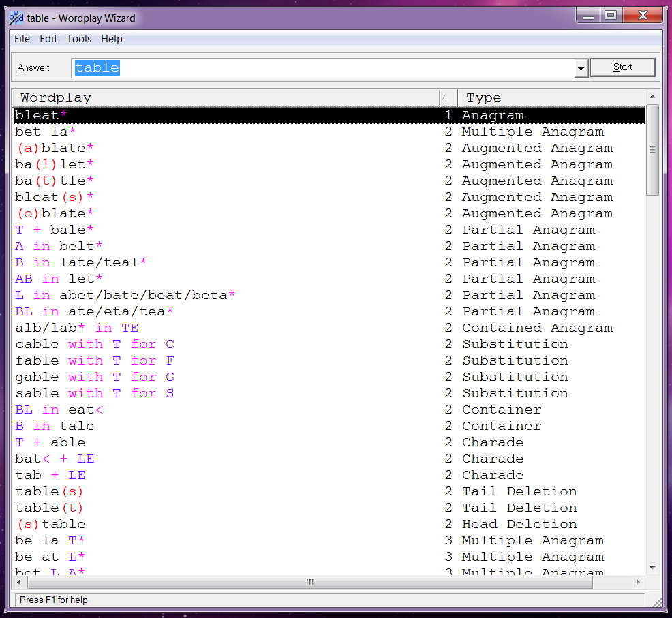Click the sort indicator column header
The height and width of the screenshot is (618, 672).
coord(448,98)
